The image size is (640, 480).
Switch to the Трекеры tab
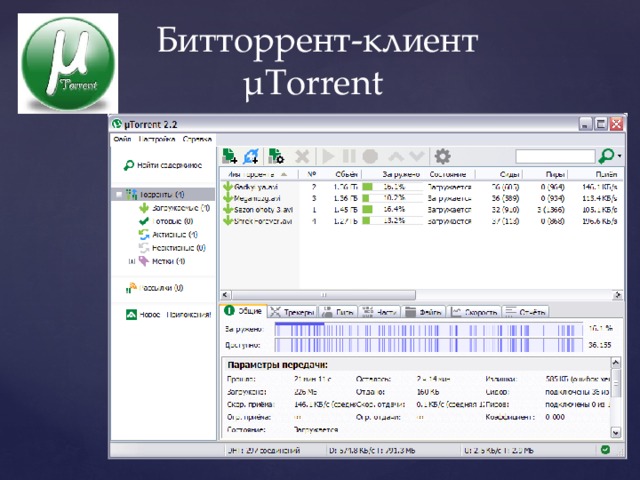pos(293,312)
